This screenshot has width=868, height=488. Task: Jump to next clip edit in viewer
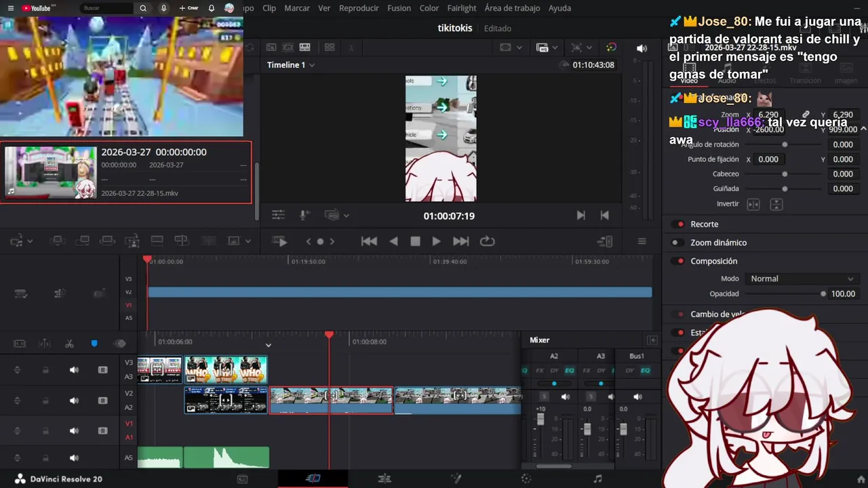click(580, 215)
